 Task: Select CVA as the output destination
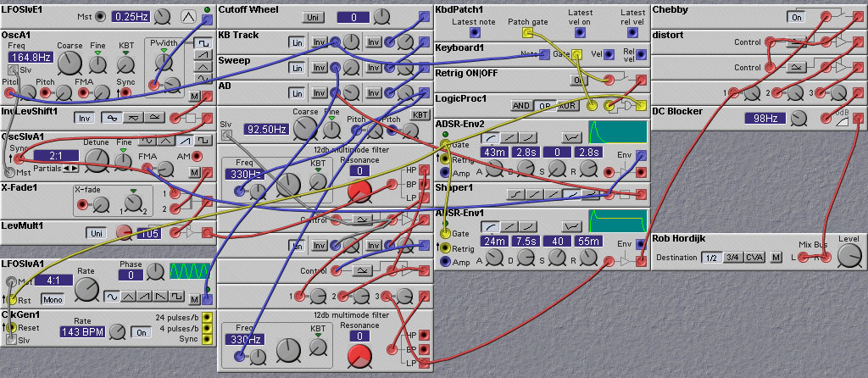point(754,258)
